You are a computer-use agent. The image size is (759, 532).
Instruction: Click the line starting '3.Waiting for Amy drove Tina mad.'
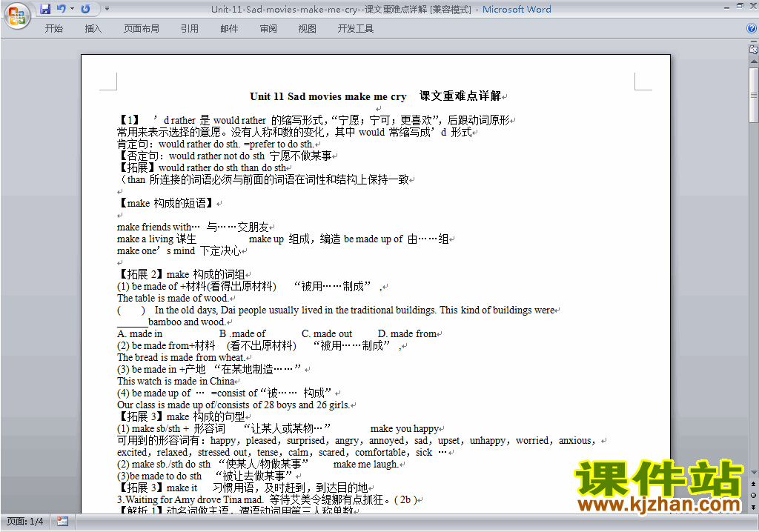point(267,499)
